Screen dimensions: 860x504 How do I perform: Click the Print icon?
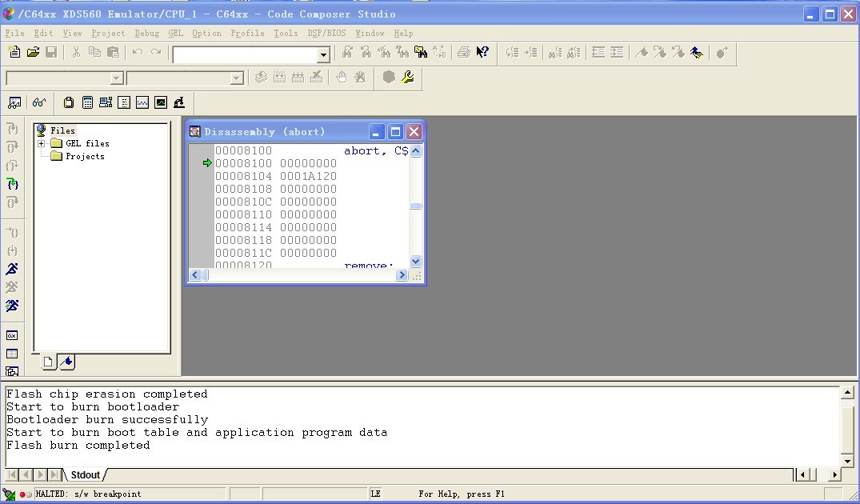[463, 52]
